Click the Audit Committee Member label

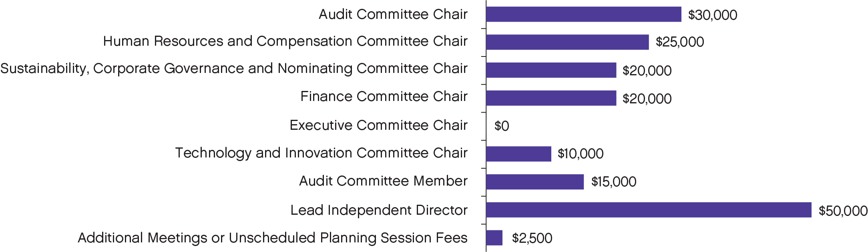coord(383,181)
